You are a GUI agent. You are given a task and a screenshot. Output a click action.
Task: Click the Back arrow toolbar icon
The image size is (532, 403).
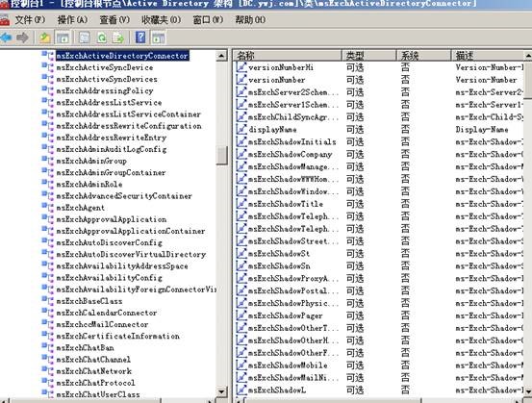pyautogui.click(x=6, y=38)
